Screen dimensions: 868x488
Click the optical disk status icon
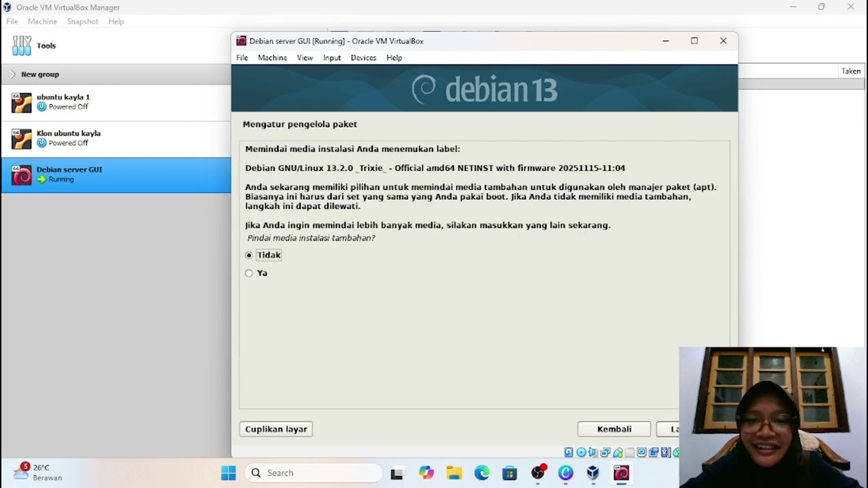[x=581, y=452]
